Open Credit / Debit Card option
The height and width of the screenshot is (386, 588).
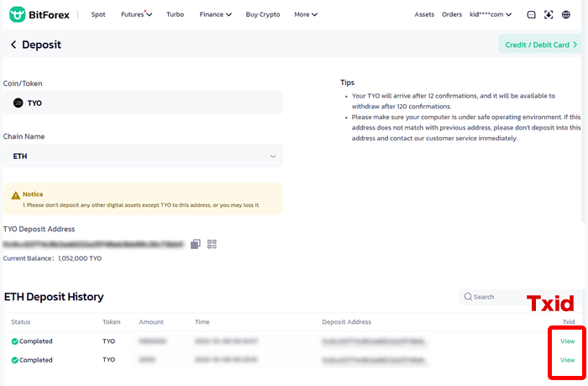tap(540, 45)
